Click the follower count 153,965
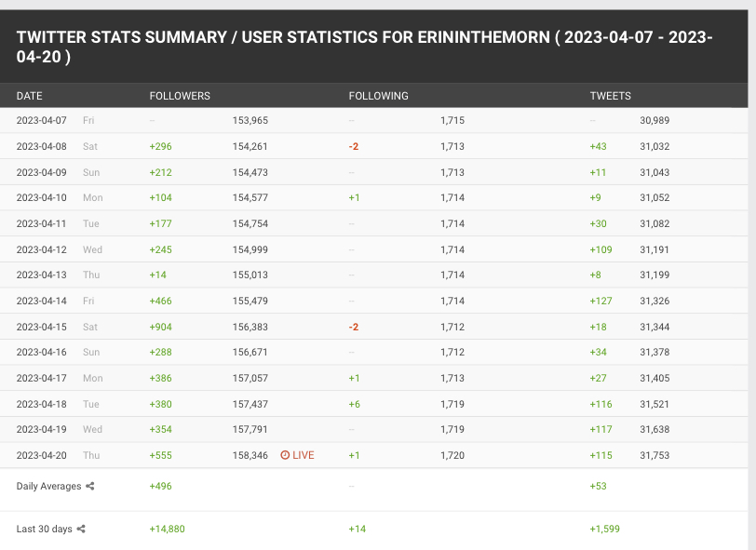 [250, 120]
